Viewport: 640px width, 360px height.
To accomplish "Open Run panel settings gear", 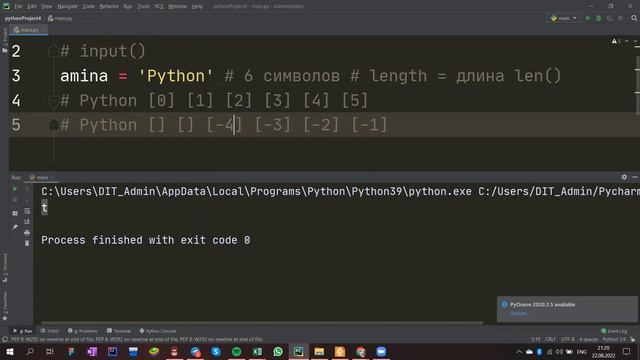I will [x=624, y=177].
